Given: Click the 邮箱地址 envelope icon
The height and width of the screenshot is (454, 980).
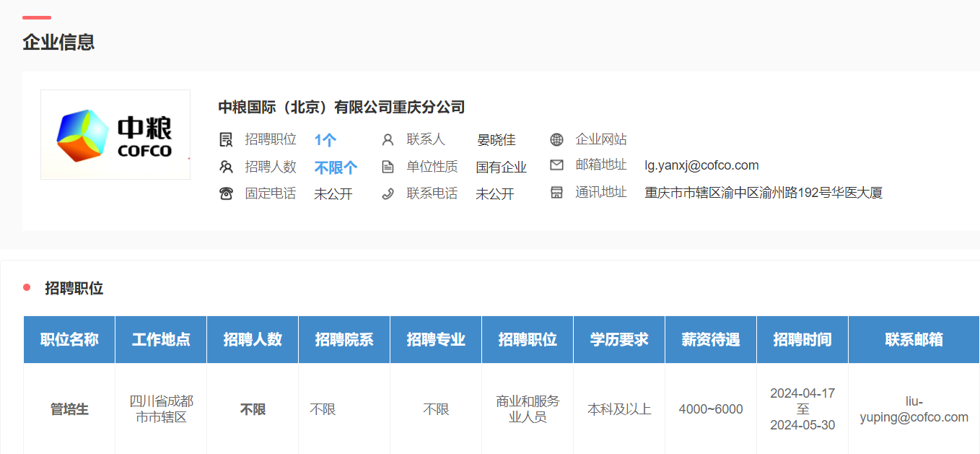Looking at the screenshot, I should click(556, 165).
